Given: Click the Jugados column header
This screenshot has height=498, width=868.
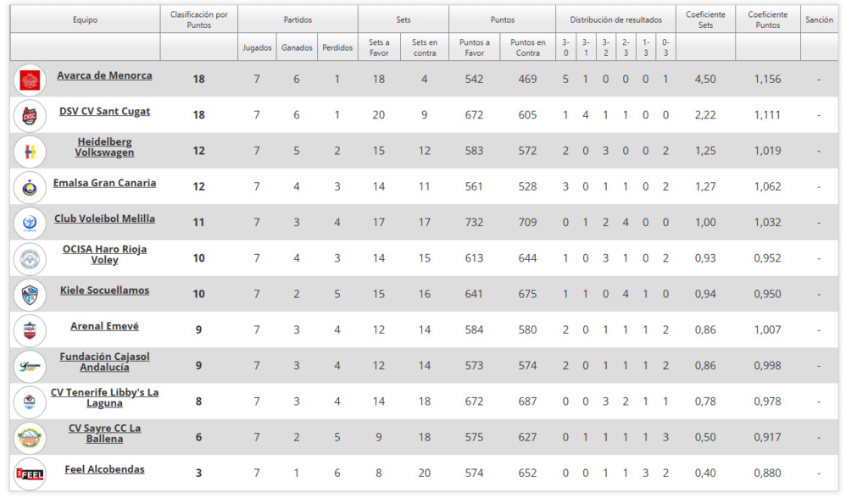Looking at the screenshot, I should point(257,48).
